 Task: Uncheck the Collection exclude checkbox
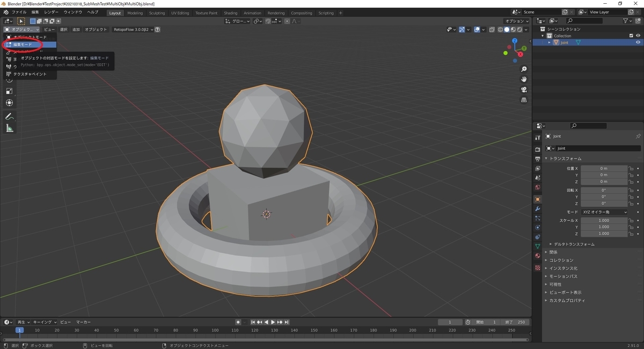631,36
